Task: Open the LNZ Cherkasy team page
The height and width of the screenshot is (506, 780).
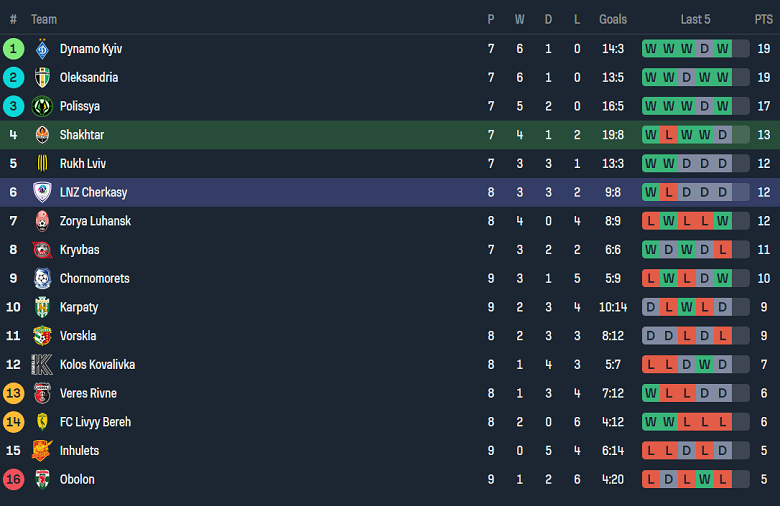Action: pos(93,193)
